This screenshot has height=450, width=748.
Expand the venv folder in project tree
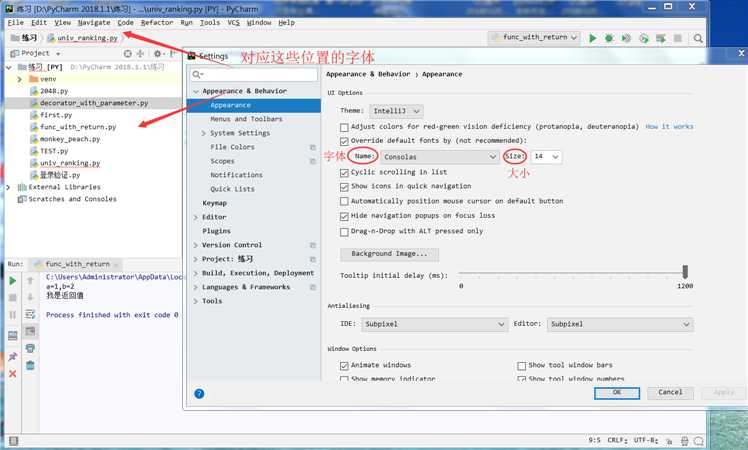click(20, 79)
